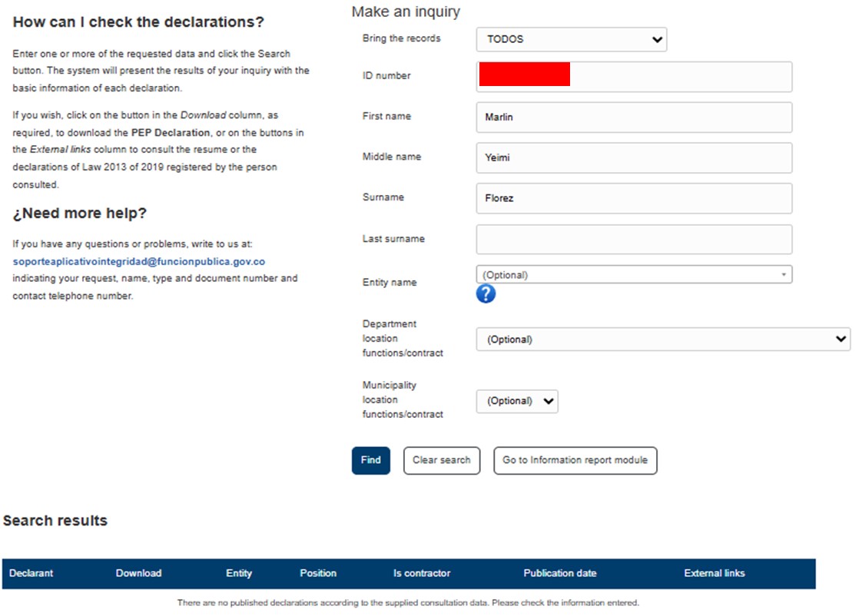Click the Entity column header in results
862x616 pixels.
coord(239,574)
